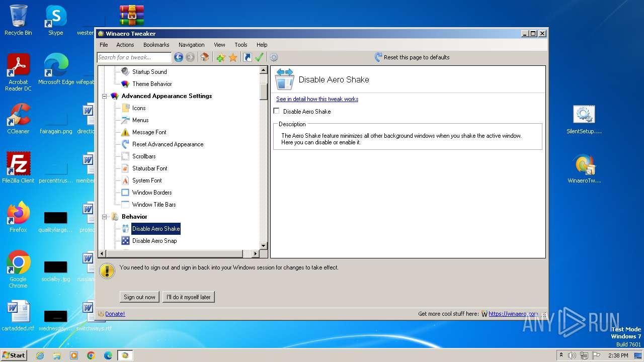Screen dimensions: 644x362
Task: Click the taskbar volume icon
Action: pyautogui.click(x=572, y=355)
